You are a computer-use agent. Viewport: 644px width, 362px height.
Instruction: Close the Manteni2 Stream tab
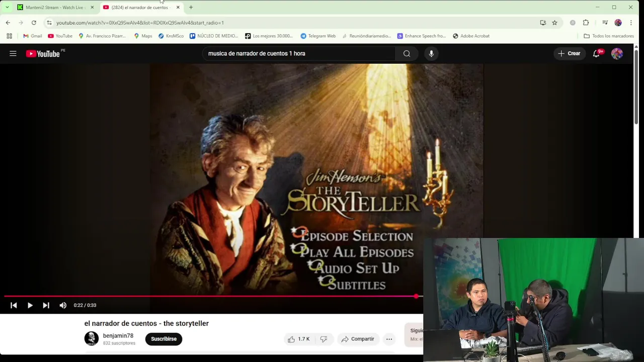[x=92, y=8]
